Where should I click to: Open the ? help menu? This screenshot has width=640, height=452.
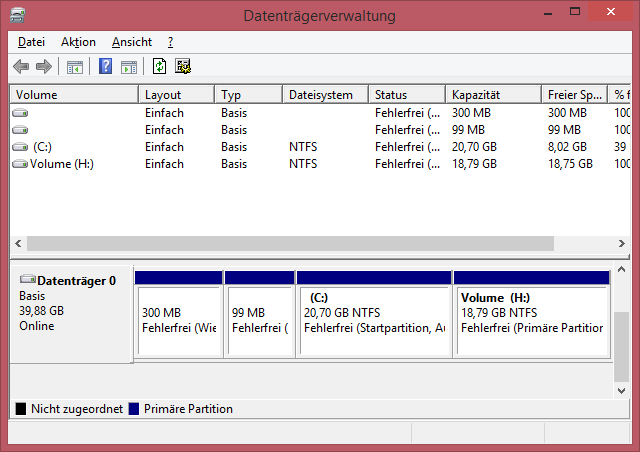(x=170, y=42)
